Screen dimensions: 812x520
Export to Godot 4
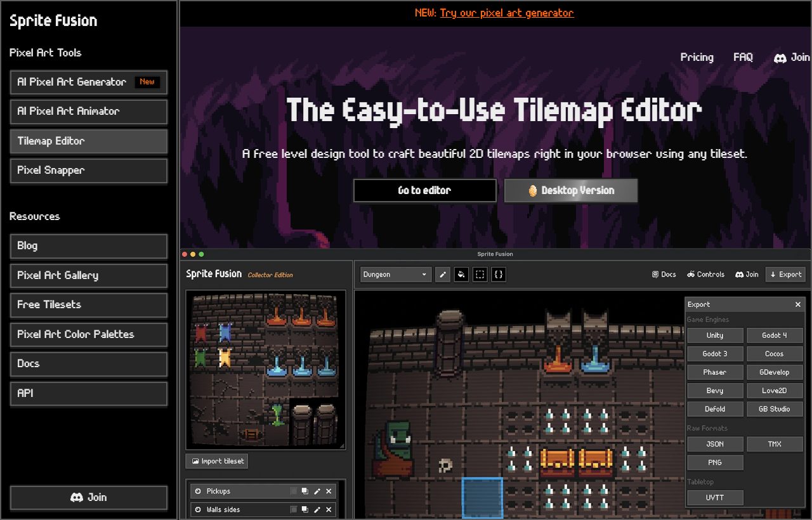[775, 335]
